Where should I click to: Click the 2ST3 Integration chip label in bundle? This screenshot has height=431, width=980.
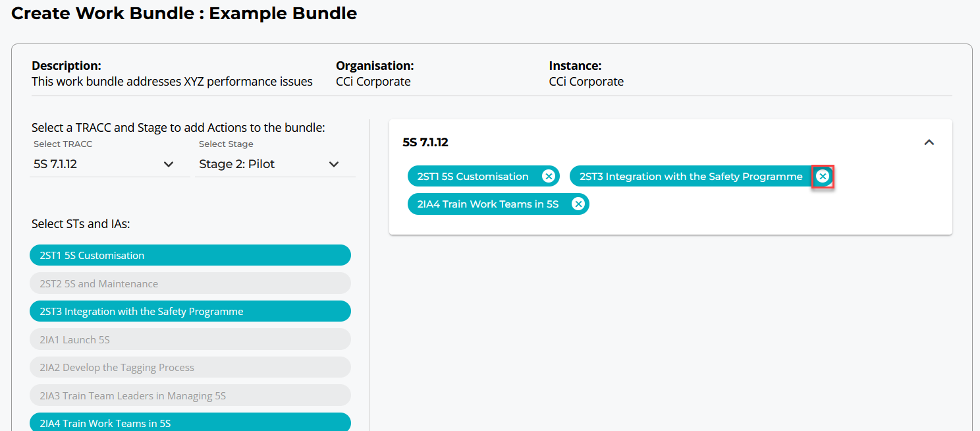[690, 177]
